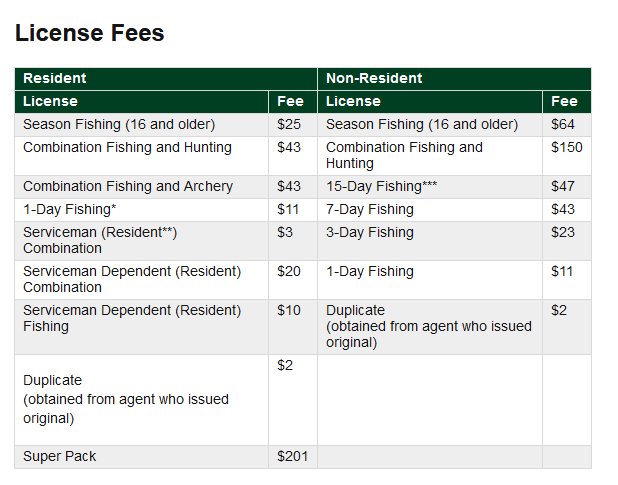Select the 7-Day Fishing license cell

[x=430, y=210]
